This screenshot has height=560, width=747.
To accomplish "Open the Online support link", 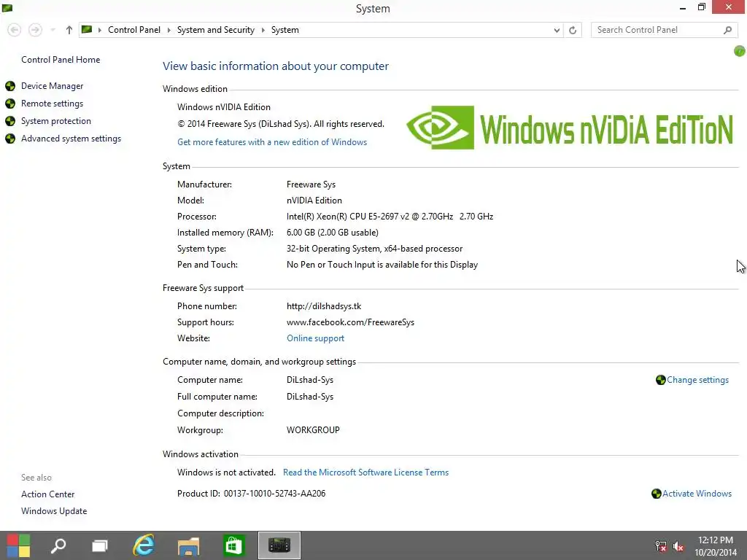I will tap(315, 338).
